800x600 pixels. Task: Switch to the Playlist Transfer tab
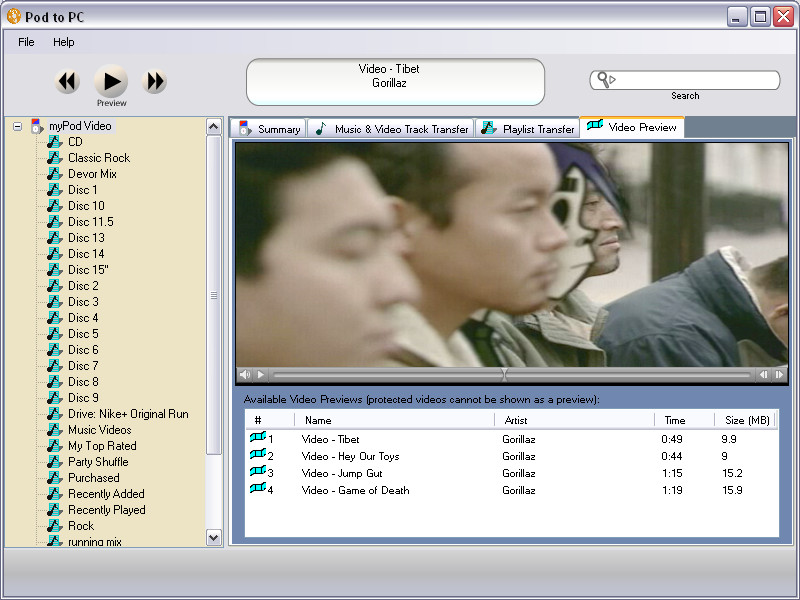[x=528, y=129]
